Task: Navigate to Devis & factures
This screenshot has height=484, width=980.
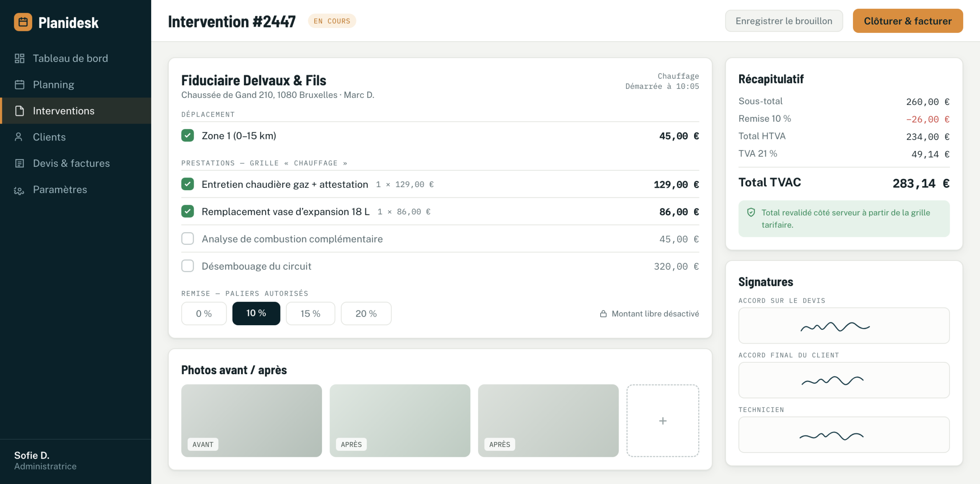Action: pyautogui.click(x=76, y=163)
